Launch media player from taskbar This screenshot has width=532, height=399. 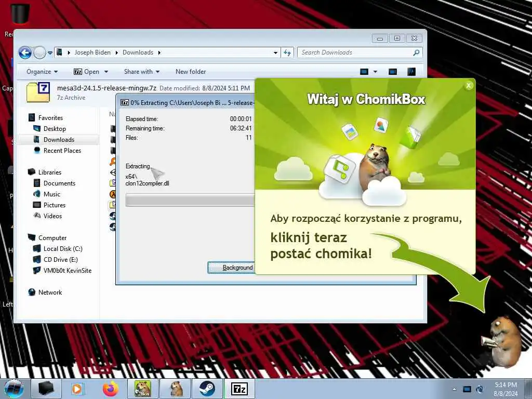[x=77, y=389]
